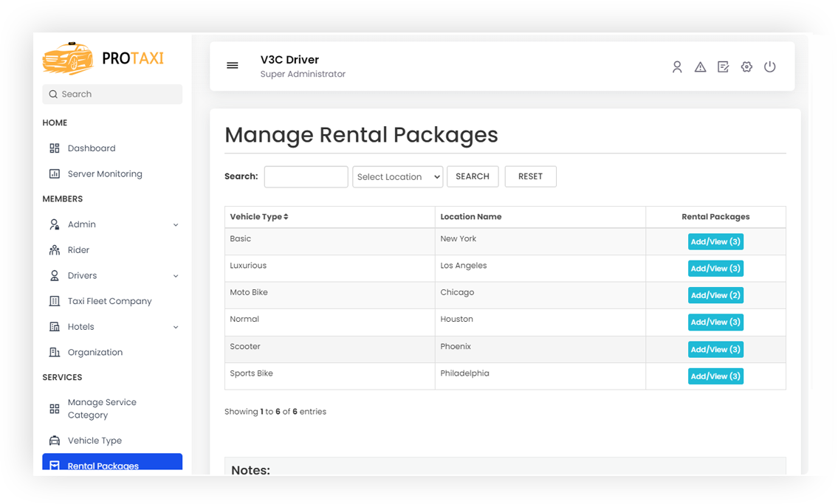Select the Rider group icon
Screen dimensions: 838x504
[53, 249]
